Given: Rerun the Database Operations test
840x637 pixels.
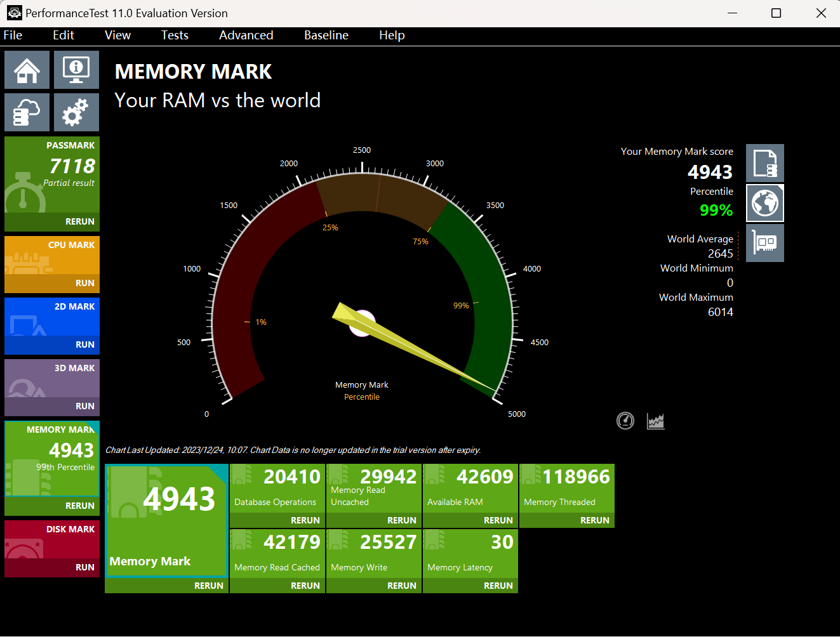Looking at the screenshot, I should (305, 520).
